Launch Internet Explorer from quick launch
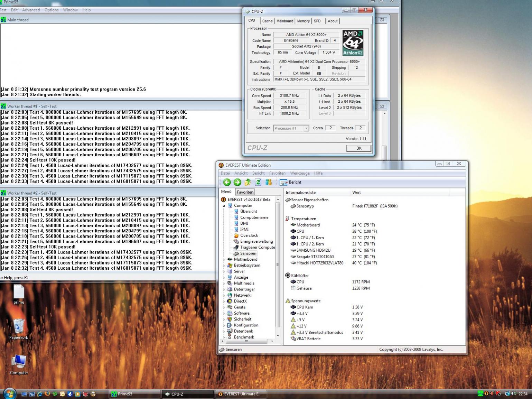Viewport: 532px width, 399px height. (x=39, y=394)
